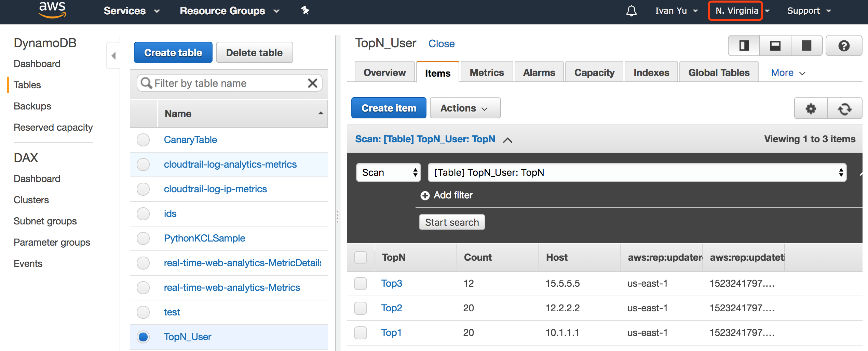Select the test table radio button
The image size is (868, 351).
(143, 312)
